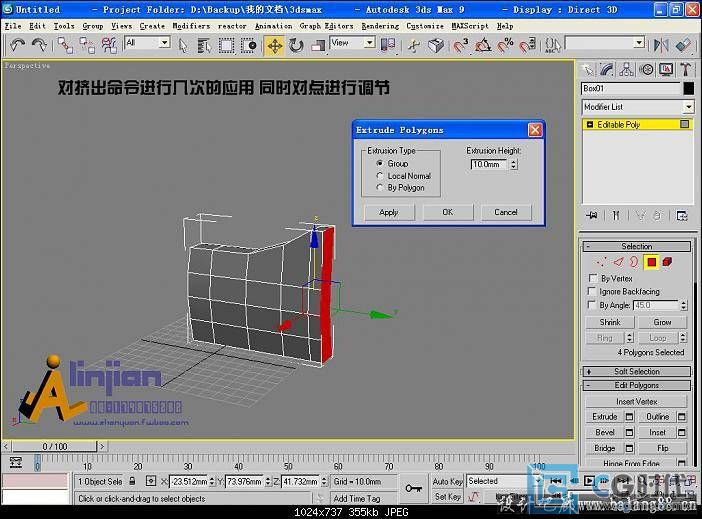Open the Create command panel tab
702x519 pixels.
pyautogui.click(x=587, y=70)
